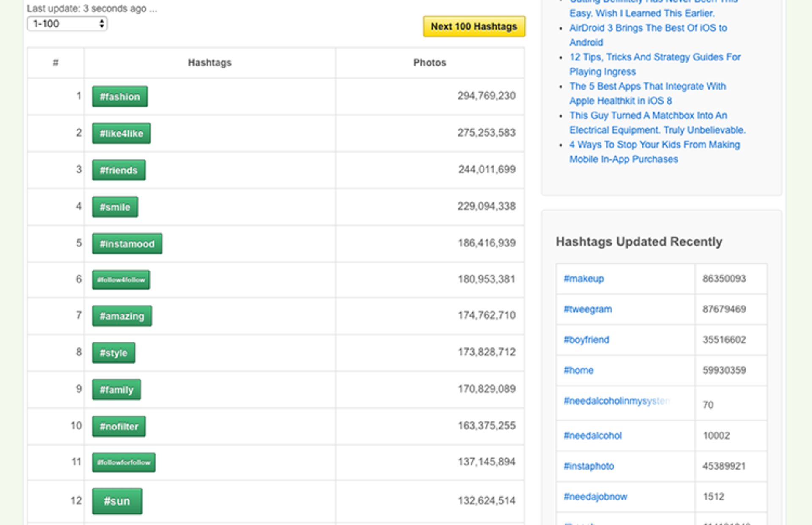Select the #amazing hashtag tag
Image resolution: width=812 pixels, height=525 pixels.
[122, 316]
